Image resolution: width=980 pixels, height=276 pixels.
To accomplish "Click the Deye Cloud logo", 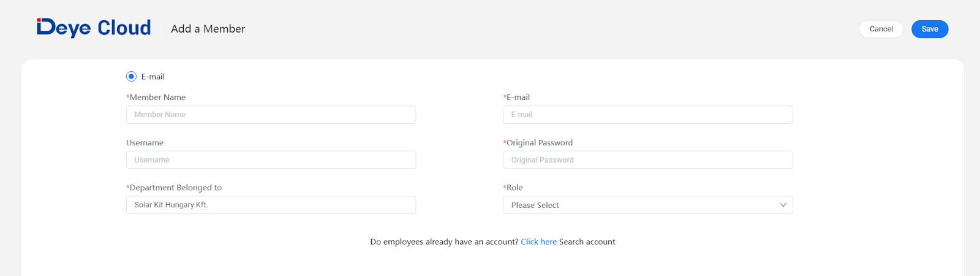I will 94,28.
